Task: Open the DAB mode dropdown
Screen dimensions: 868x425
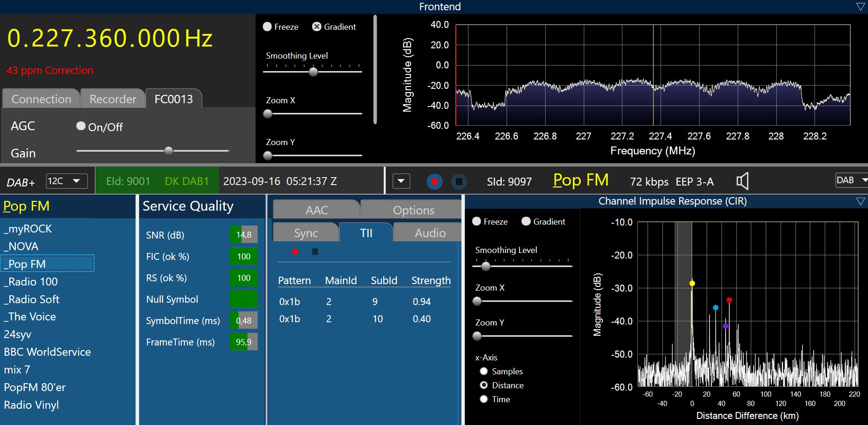Action: (x=852, y=180)
